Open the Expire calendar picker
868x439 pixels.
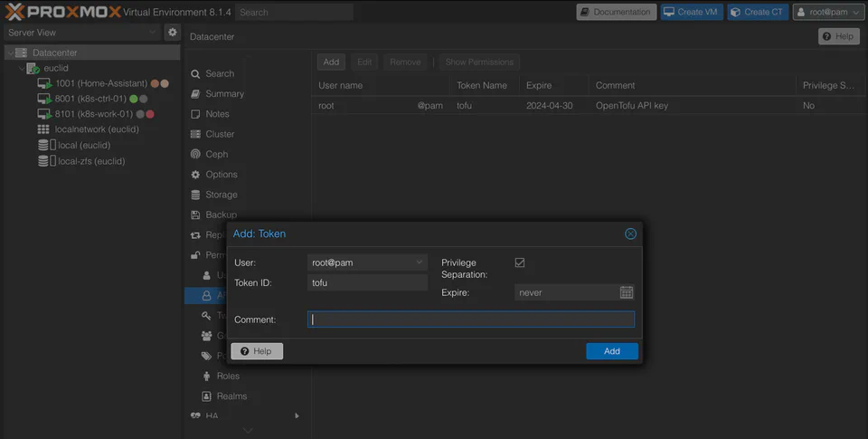coord(626,292)
